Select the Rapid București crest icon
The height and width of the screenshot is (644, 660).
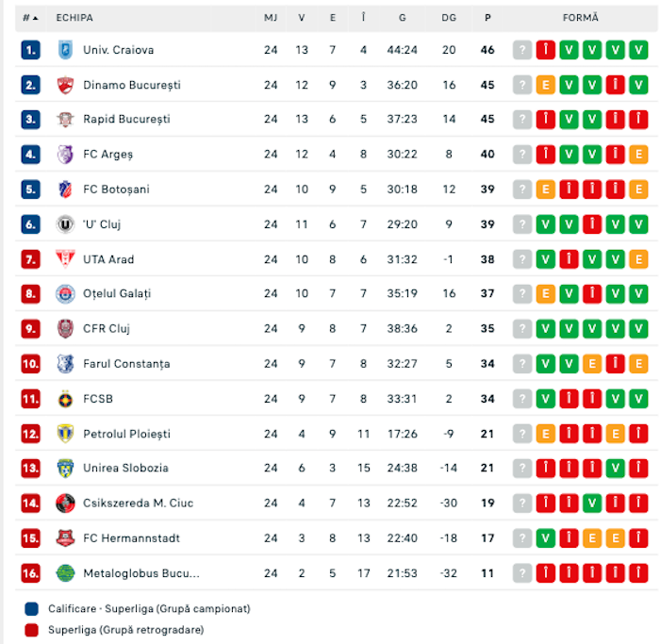[65, 120]
